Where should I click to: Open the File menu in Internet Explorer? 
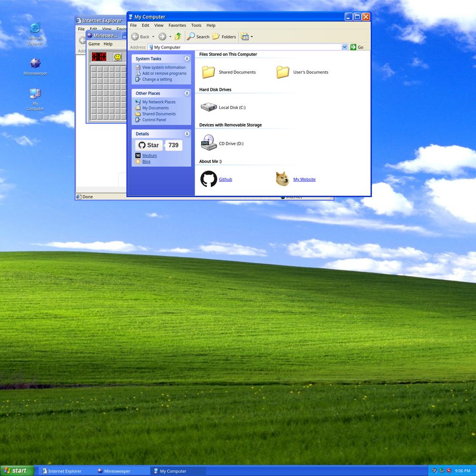click(81, 29)
